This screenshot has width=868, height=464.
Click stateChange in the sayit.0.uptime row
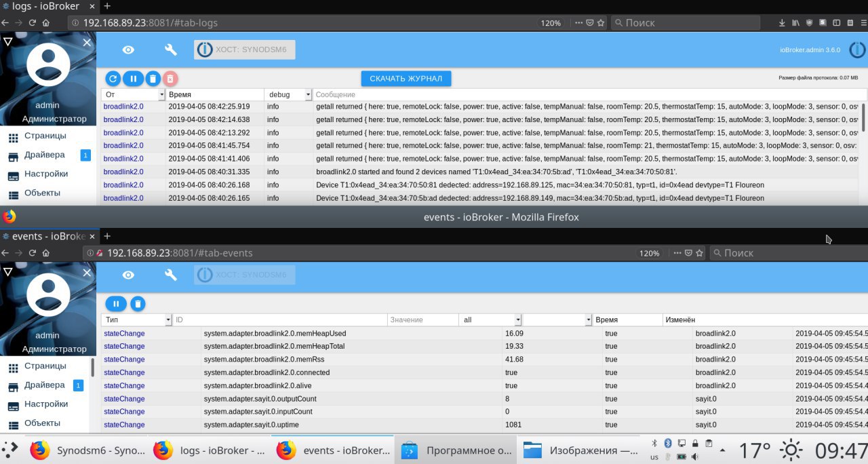[124, 425]
